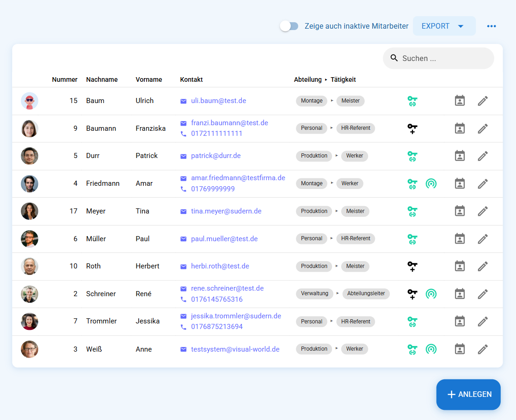Edit Amar Friedmann with pencil icon
This screenshot has width=516, height=420.
click(x=482, y=183)
